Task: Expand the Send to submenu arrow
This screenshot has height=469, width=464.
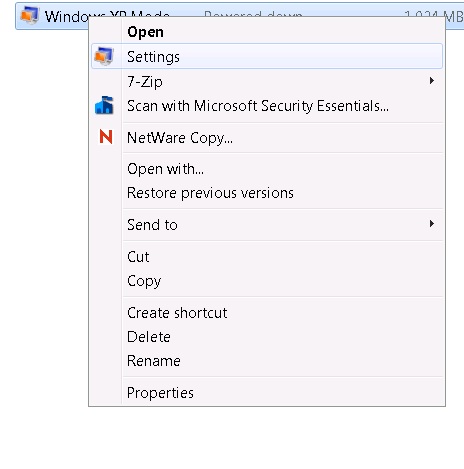Action: pos(432,224)
